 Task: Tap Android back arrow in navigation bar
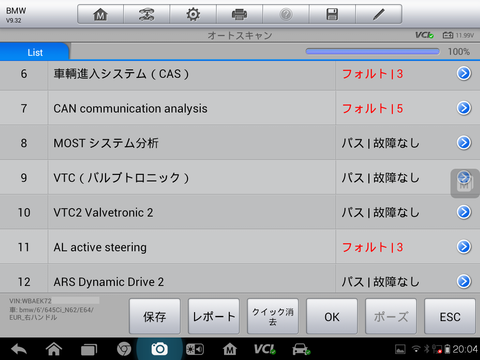tap(19, 349)
